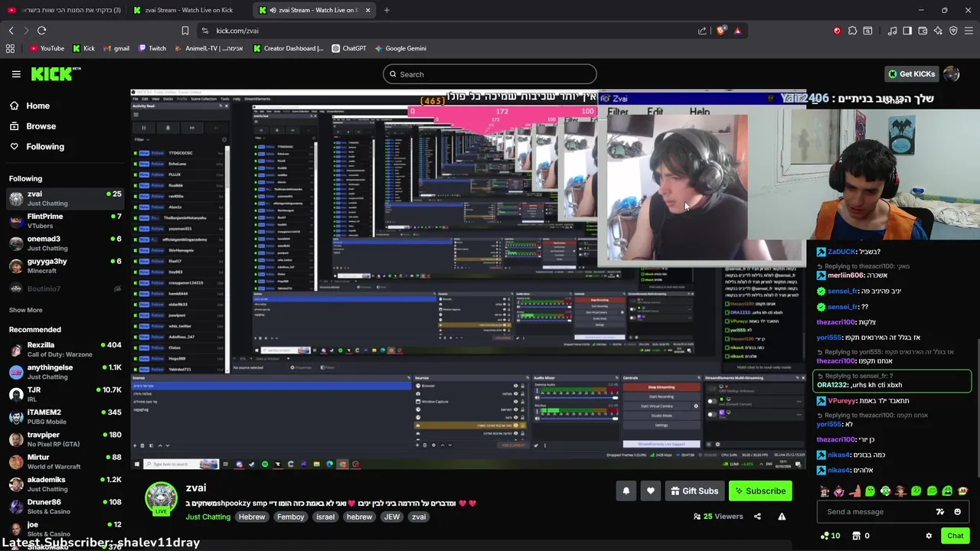Click the green Chat send button
The height and width of the screenshot is (551, 980).
[955, 536]
